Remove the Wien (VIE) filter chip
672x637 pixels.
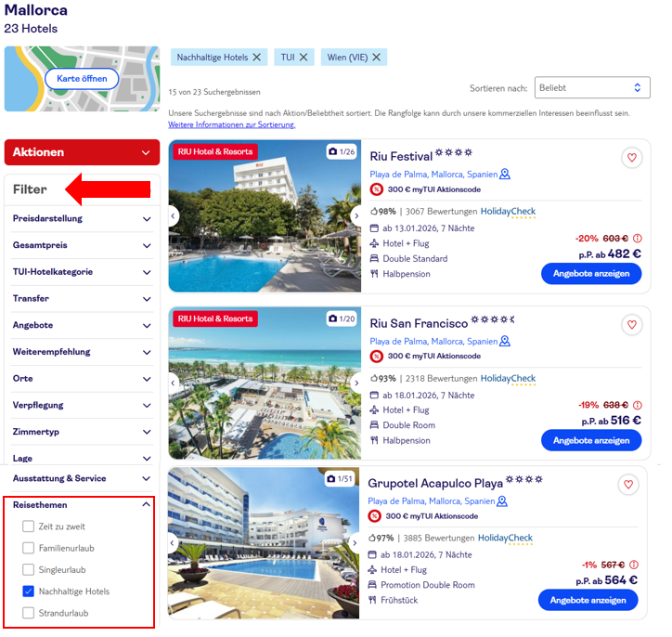[376, 57]
